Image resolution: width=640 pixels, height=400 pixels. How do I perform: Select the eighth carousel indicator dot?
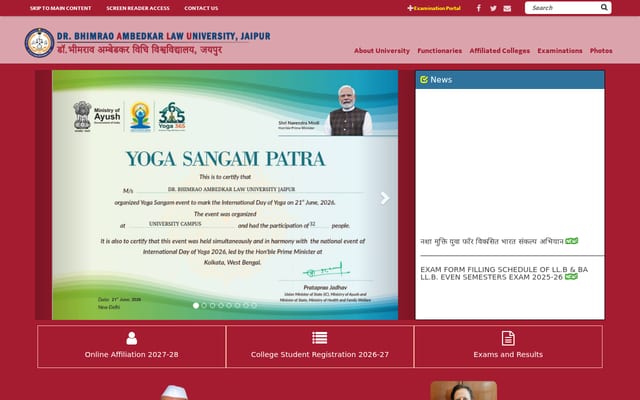(x=254, y=305)
